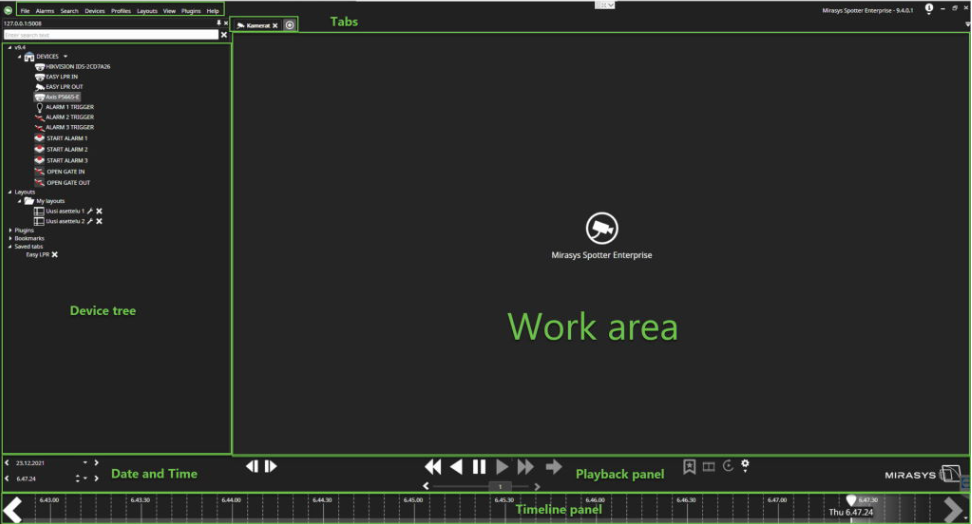Select the Axis P5665-E camera
The width and height of the screenshot is (972, 524).
62,97
